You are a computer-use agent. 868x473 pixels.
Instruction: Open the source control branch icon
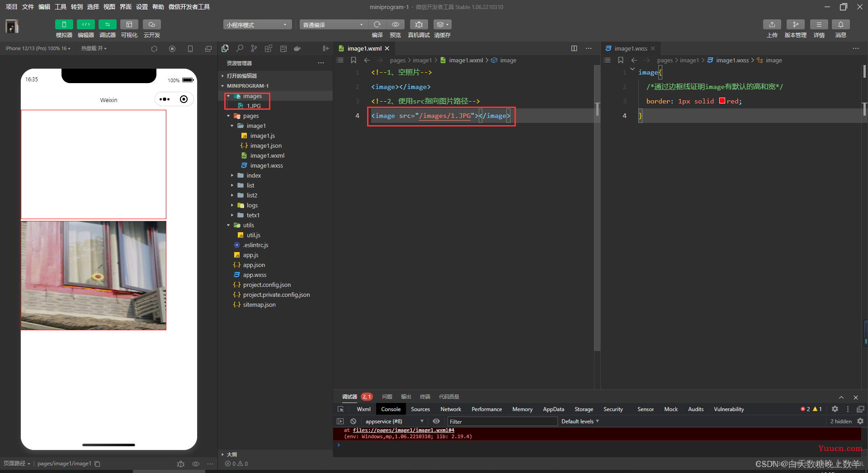click(x=254, y=48)
